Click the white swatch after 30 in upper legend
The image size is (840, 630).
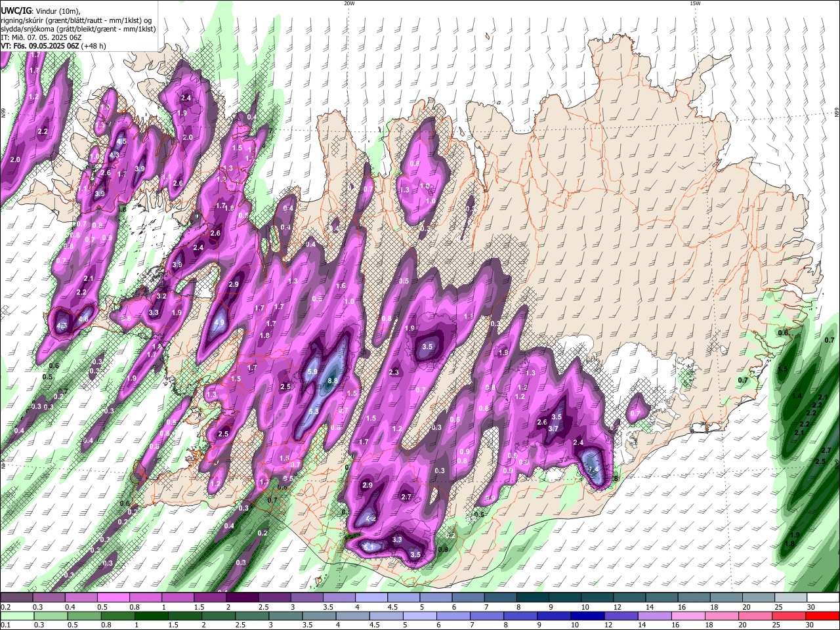[x=824, y=598]
